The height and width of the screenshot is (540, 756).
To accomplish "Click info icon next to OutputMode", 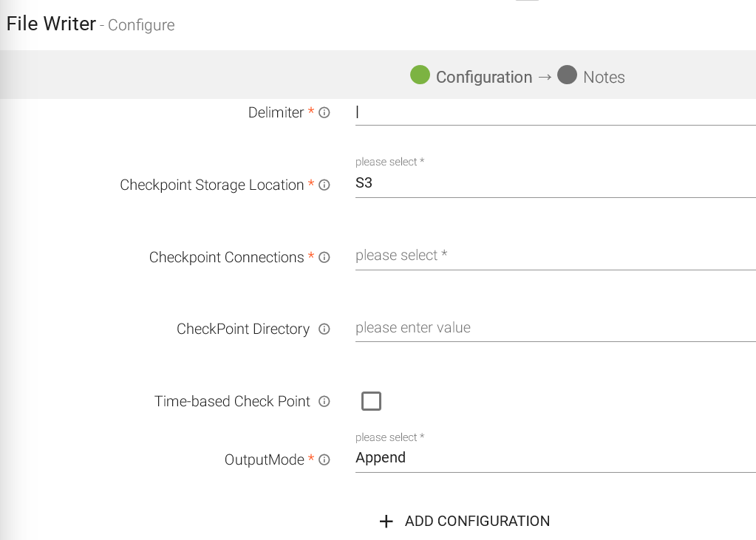I will click(x=324, y=460).
